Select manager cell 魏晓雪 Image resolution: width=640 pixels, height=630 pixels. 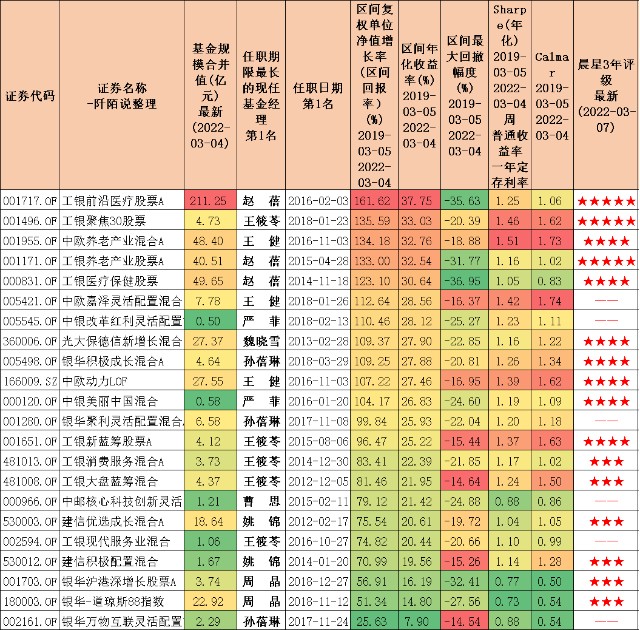click(x=261, y=341)
